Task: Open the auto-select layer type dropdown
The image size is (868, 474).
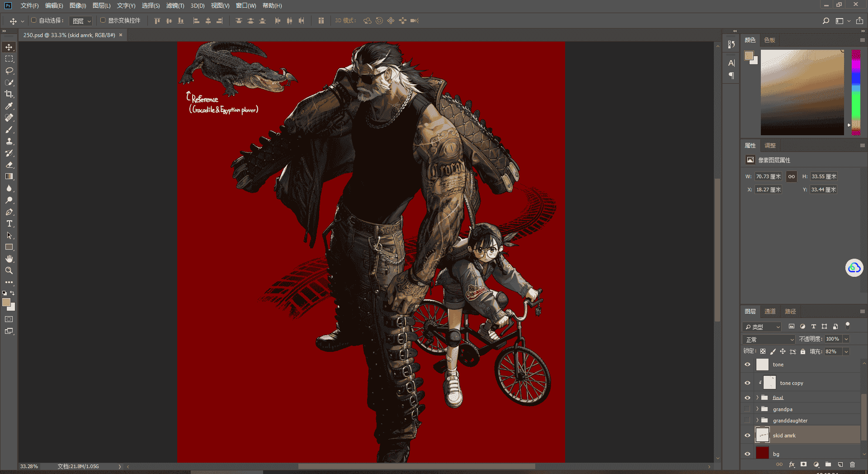Action: pos(81,21)
